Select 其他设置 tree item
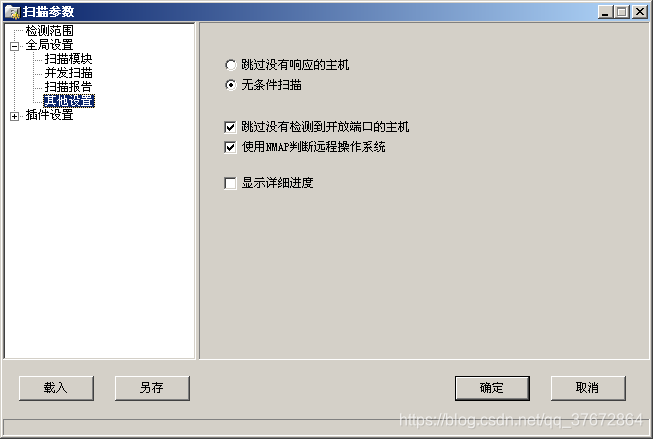Screen dimensions: 653x439 point(69,101)
